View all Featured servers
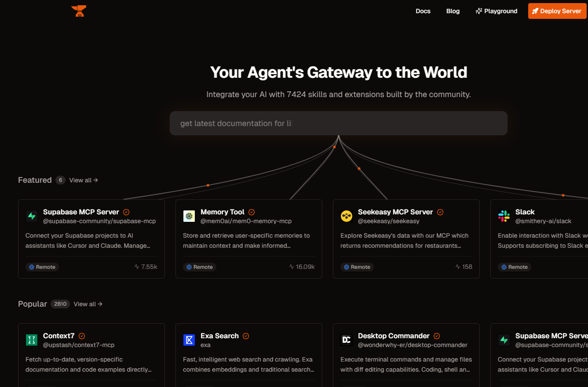The height and width of the screenshot is (387, 588). 84,180
